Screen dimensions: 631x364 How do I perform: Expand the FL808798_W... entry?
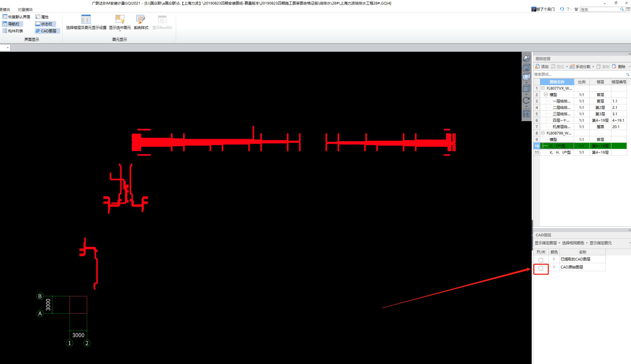(x=542, y=133)
